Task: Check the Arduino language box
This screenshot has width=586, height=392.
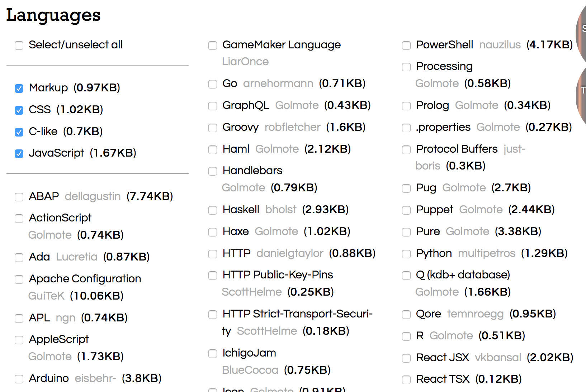Action: coord(19,379)
